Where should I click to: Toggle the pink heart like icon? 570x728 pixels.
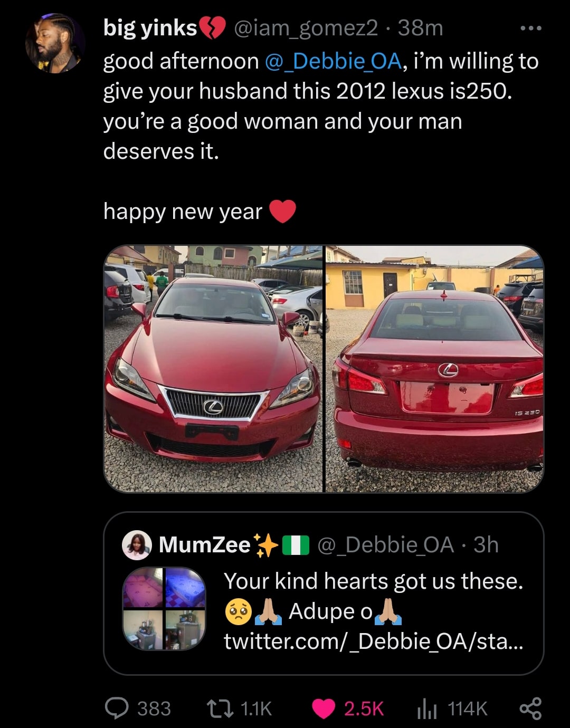pyautogui.click(x=324, y=708)
